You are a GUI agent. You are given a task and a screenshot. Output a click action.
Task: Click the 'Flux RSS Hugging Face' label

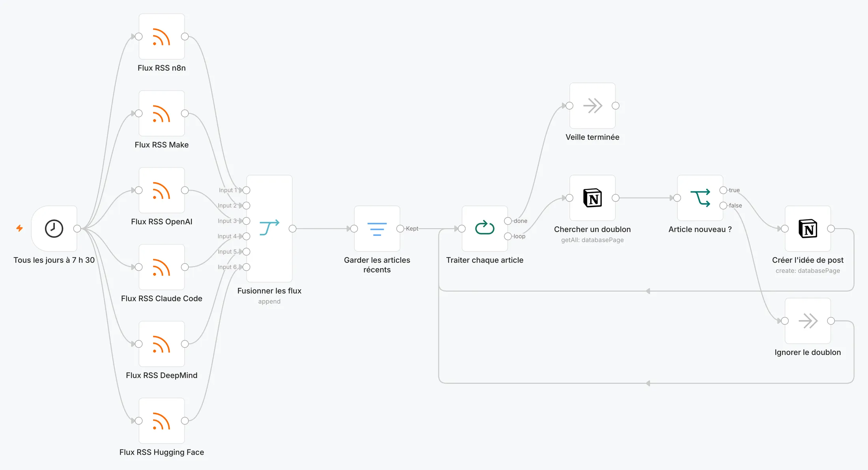tap(162, 452)
